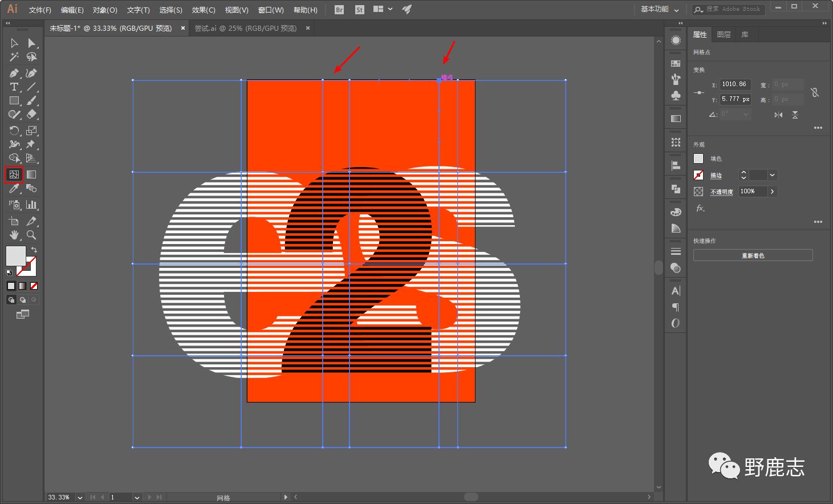The height and width of the screenshot is (504, 833).
Task: Choose the Type tool
Action: tap(14, 87)
